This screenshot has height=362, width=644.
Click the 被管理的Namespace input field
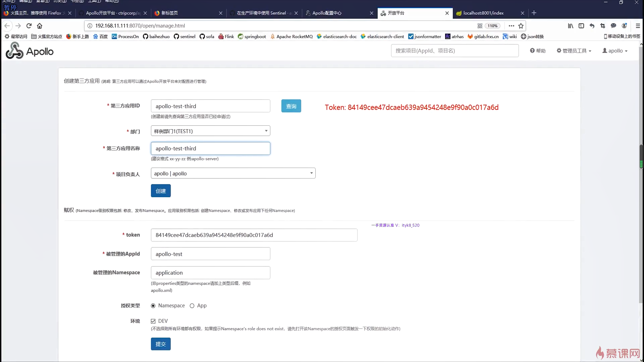click(x=210, y=273)
